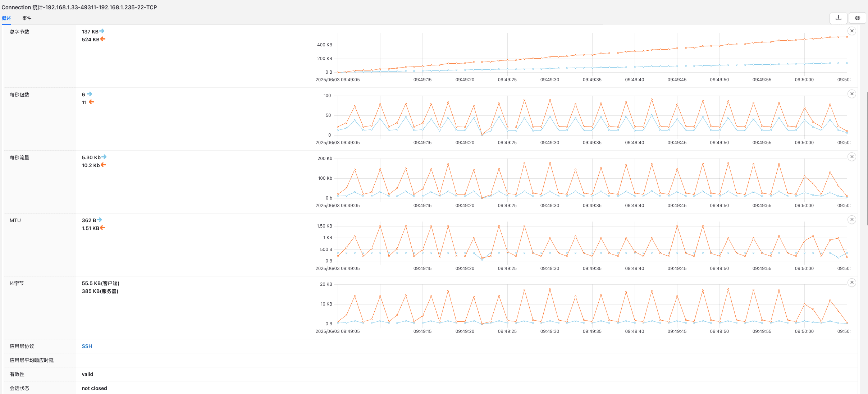The width and height of the screenshot is (868, 394).
Task: Open the SSH protocol link
Action: click(87, 346)
